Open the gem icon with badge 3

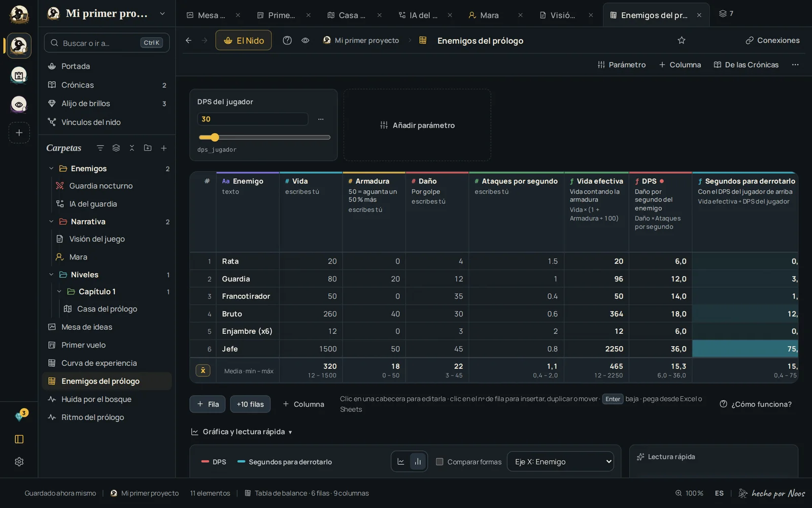tap(19, 417)
